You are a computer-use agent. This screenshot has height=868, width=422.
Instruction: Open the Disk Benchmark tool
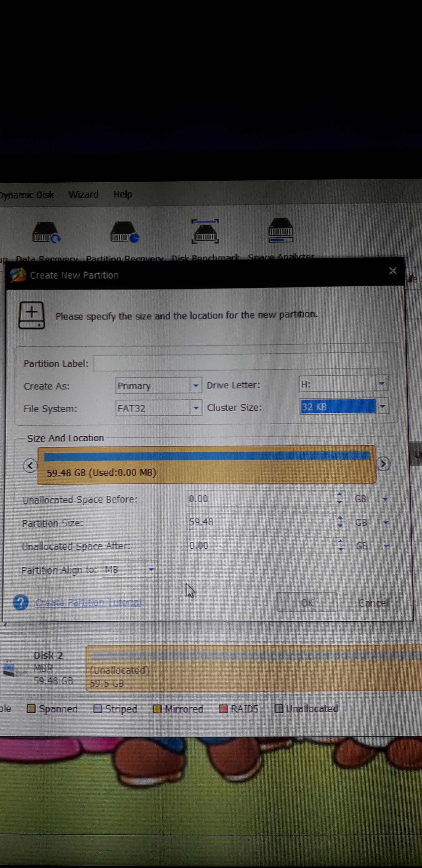(205, 231)
